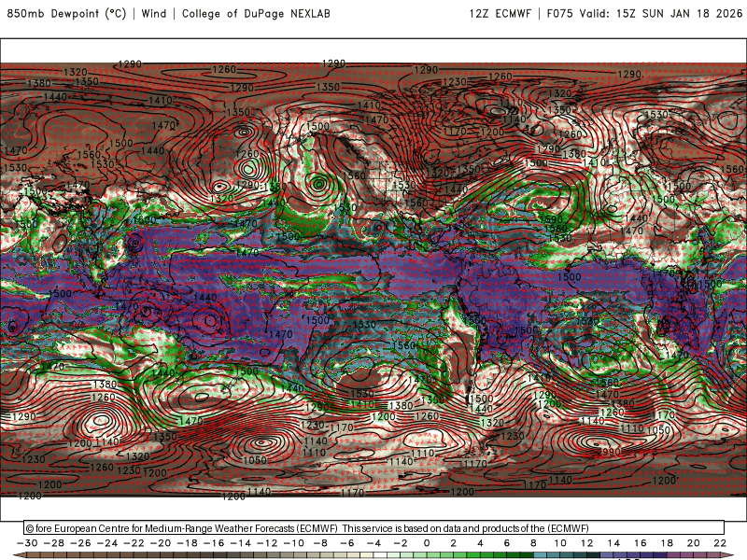Click the -18 value on the color scale

click(188, 543)
